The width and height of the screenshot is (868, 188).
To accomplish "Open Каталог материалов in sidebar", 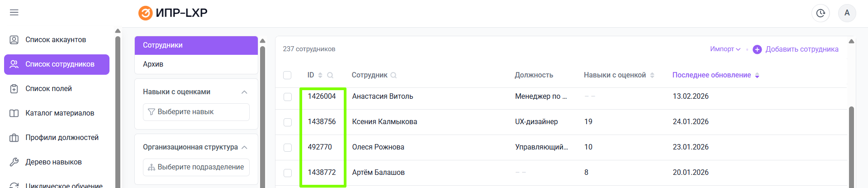I will click(60, 113).
